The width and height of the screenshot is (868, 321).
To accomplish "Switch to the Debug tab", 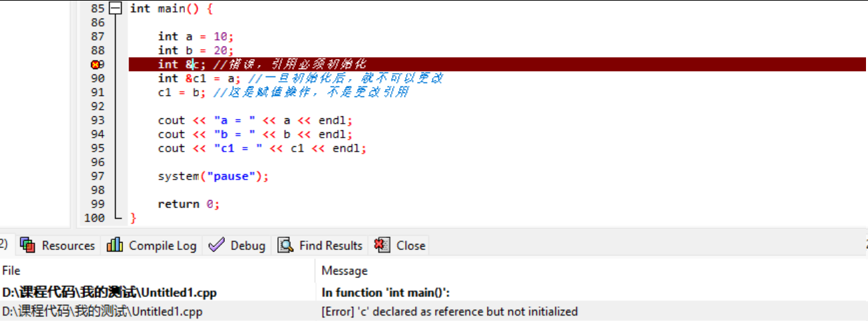I will coord(237,245).
